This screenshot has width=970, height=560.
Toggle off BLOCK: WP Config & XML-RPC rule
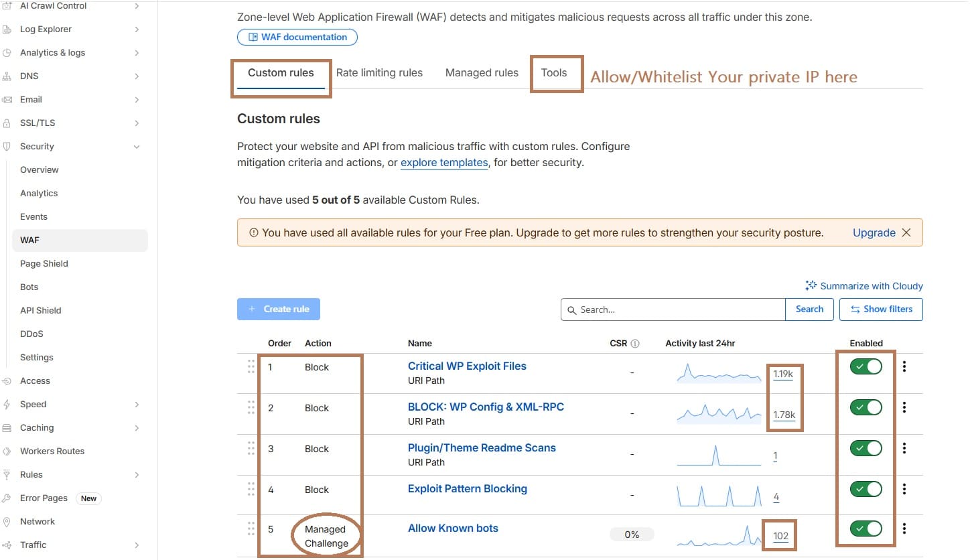pyautogui.click(x=865, y=407)
